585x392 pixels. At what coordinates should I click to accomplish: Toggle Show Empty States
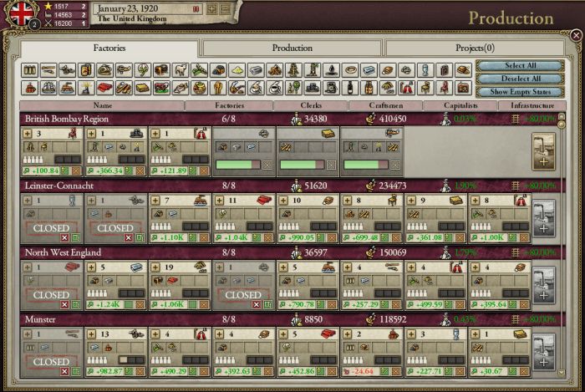[x=521, y=91]
